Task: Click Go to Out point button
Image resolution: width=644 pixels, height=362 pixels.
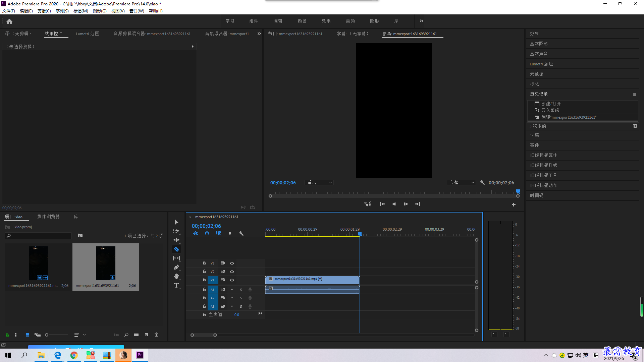Action: point(418,204)
